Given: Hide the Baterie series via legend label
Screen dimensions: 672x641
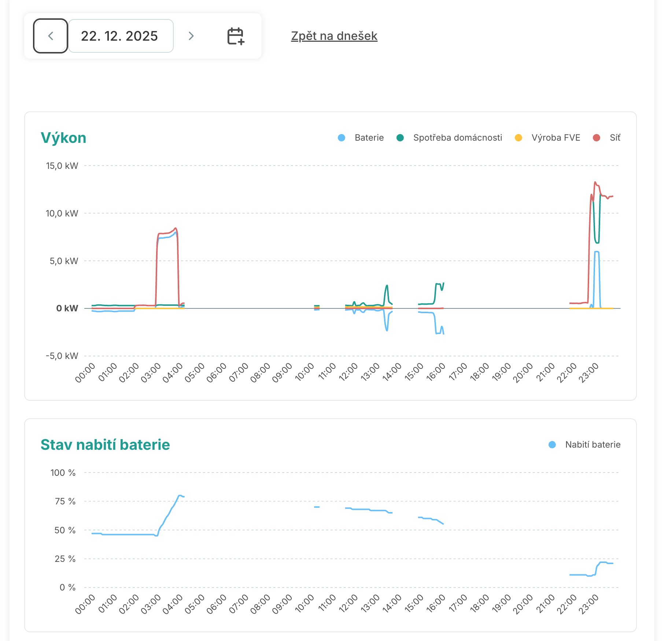Looking at the screenshot, I should pyautogui.click(x=369, y=138).
